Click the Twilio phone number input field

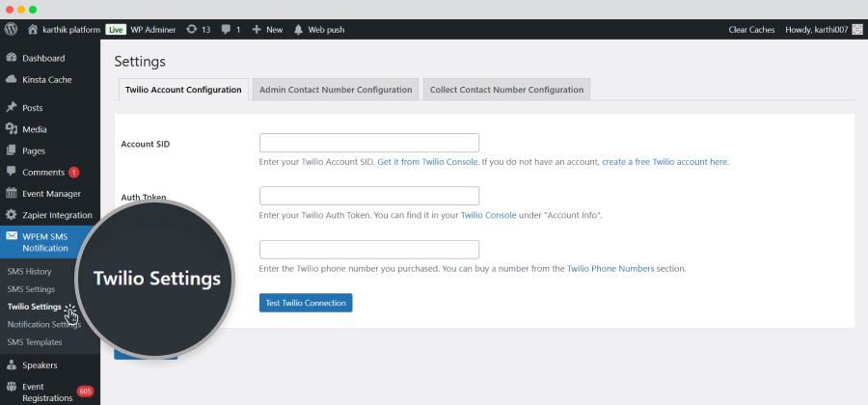tap(369, 250)
